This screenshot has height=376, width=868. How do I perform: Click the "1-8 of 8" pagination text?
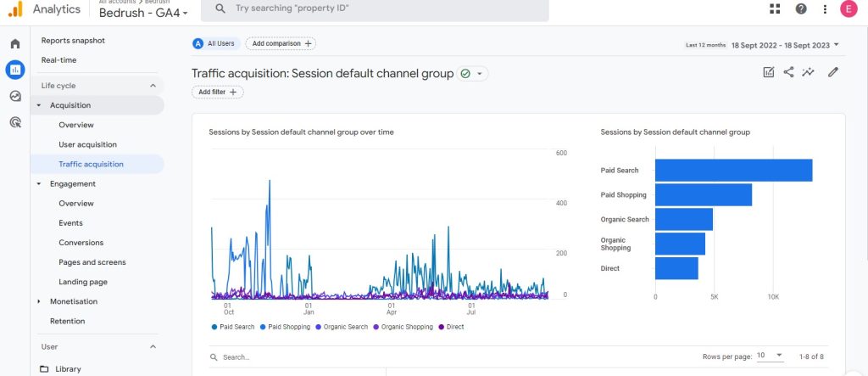(x=811, y=356)
